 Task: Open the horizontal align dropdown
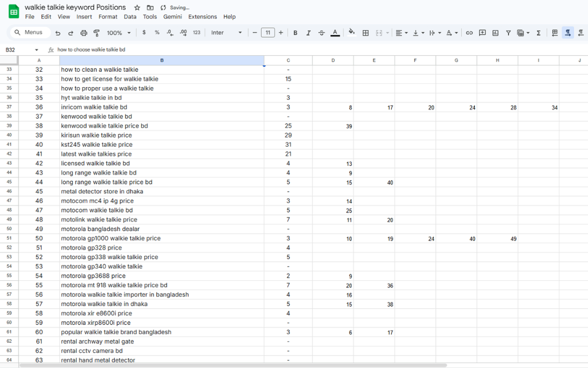tap(401, 33)
